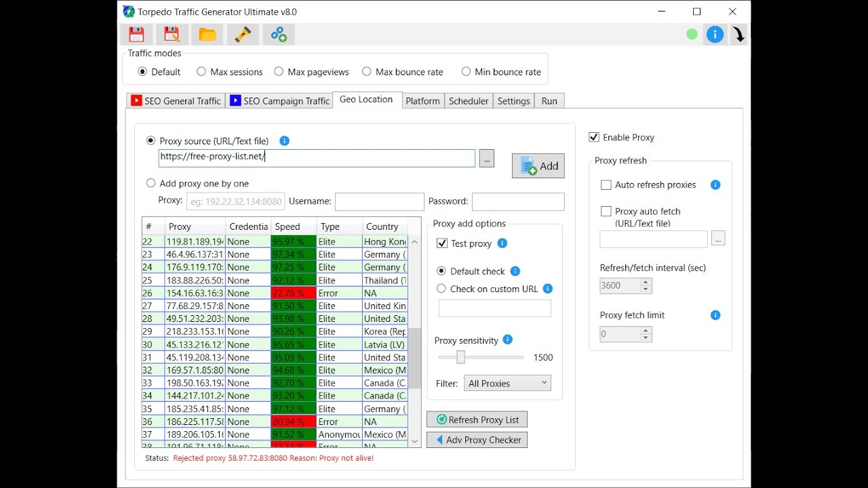Enable Proxy auto fetch checkbox

tap(606, 211)
